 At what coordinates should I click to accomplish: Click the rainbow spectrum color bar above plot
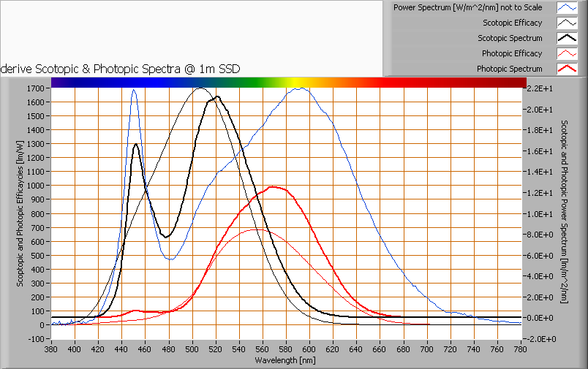tap(286, 83)
